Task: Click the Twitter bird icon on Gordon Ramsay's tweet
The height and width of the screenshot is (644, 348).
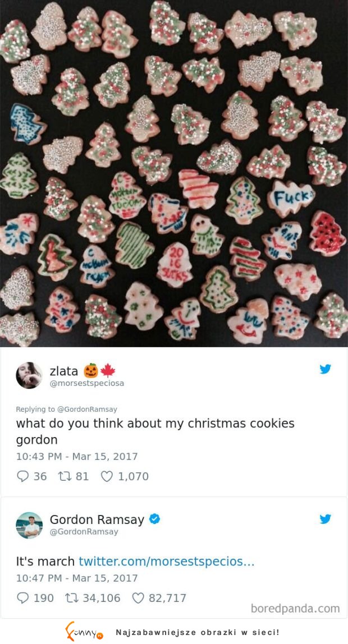Action: click(x=326, y=519)
